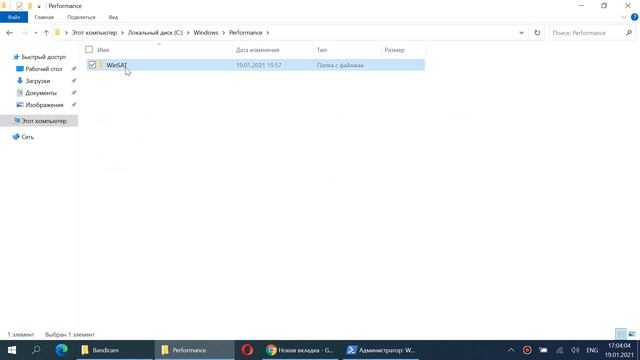
Task: Switch to Chrome Новая вкладка window
Action: click(300, 350)
